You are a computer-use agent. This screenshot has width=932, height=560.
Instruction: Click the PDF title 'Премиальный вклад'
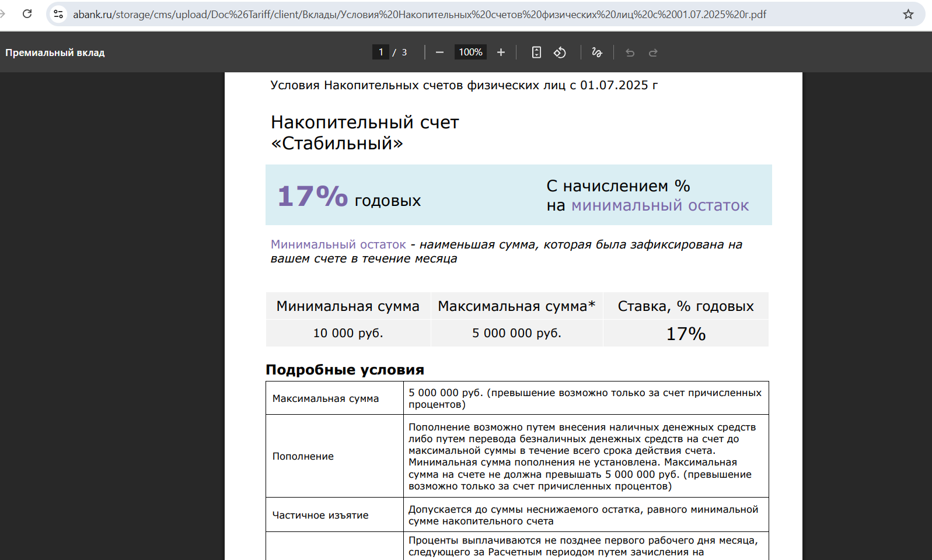tap(55, 52)
